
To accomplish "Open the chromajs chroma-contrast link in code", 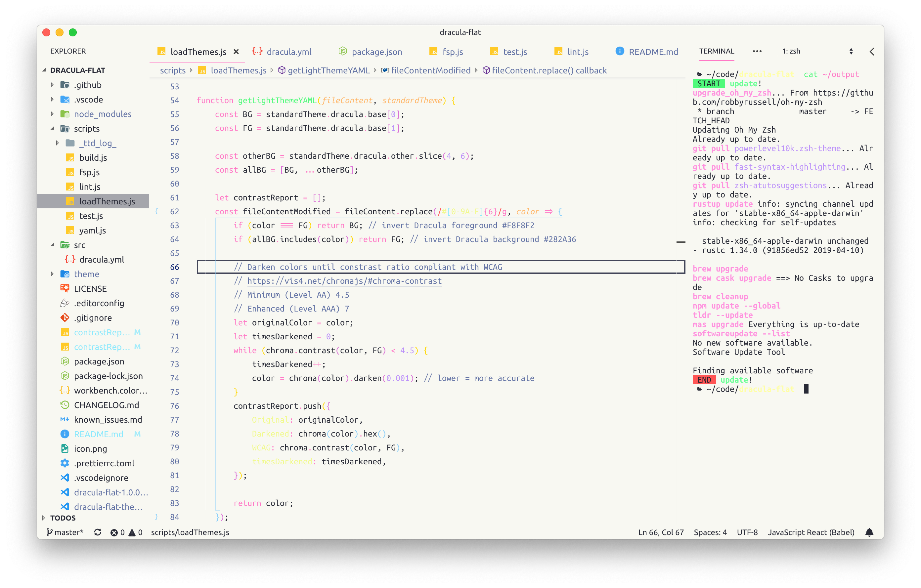I will (344, 281).
